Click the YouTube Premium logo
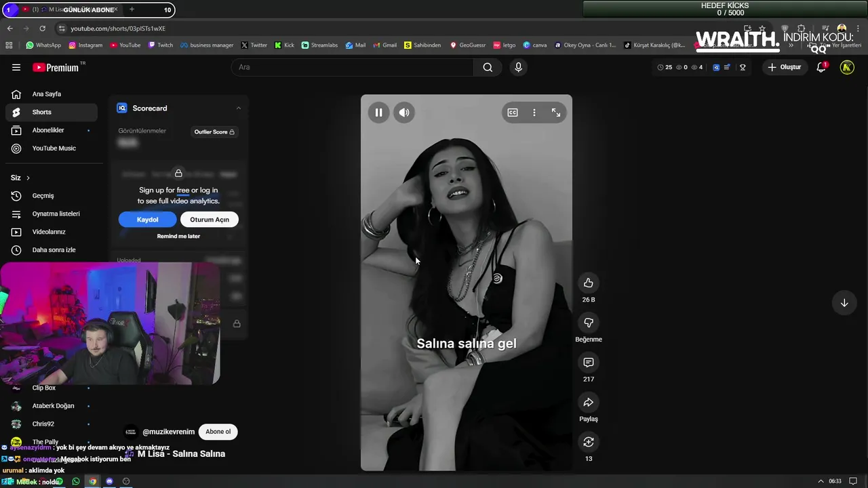Screen dimensions: 868x488 point(57,67)
